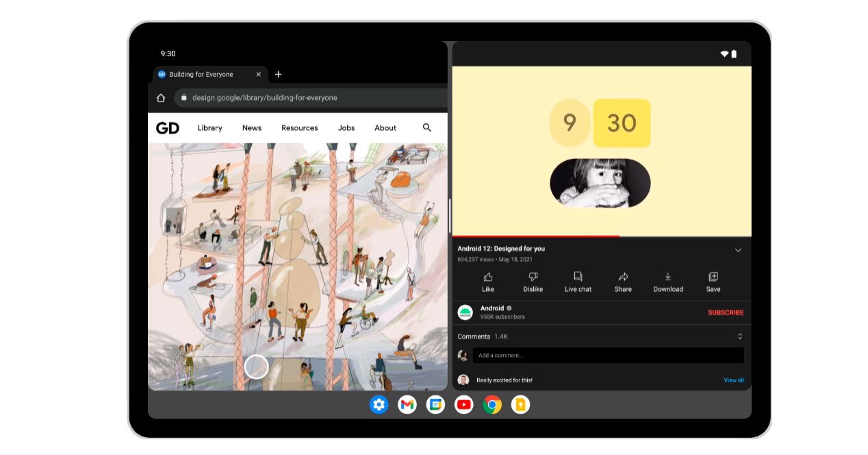Open YouTube from the taskbar
Viewport: 868px width, 455px height.
click(x=464, y=405)
